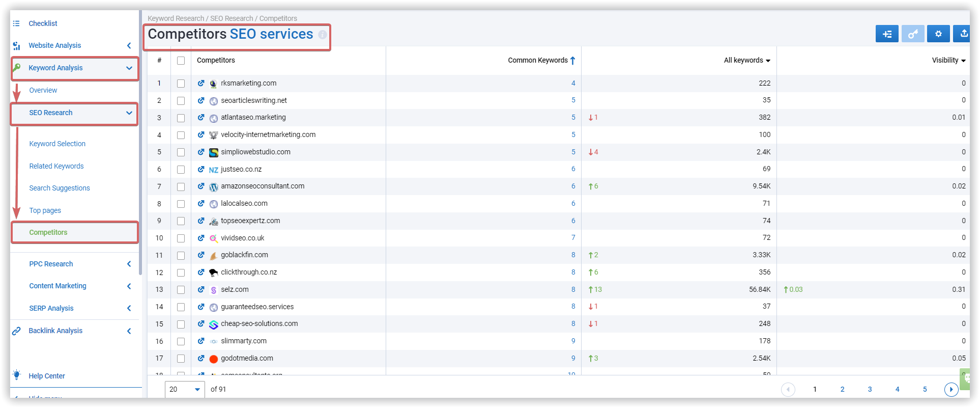Open SEO Research breadcrumb link
This screenshot has width=980, height=408.
(x=232, y=18)
